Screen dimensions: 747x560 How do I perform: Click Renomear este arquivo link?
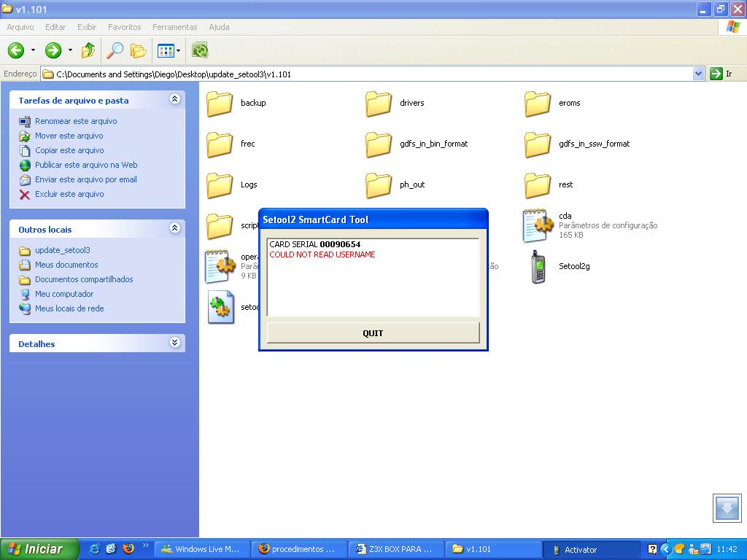[76, 122]
